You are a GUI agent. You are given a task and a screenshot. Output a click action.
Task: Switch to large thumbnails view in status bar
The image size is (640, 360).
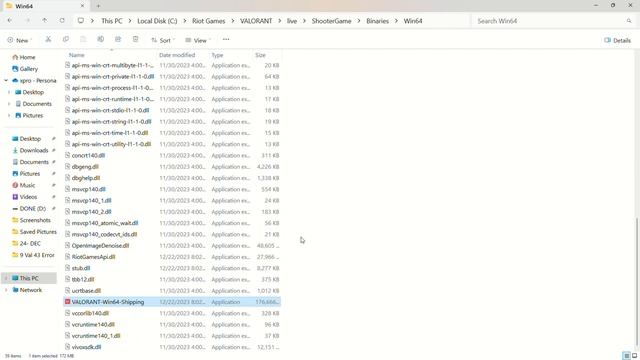point(634,356)
